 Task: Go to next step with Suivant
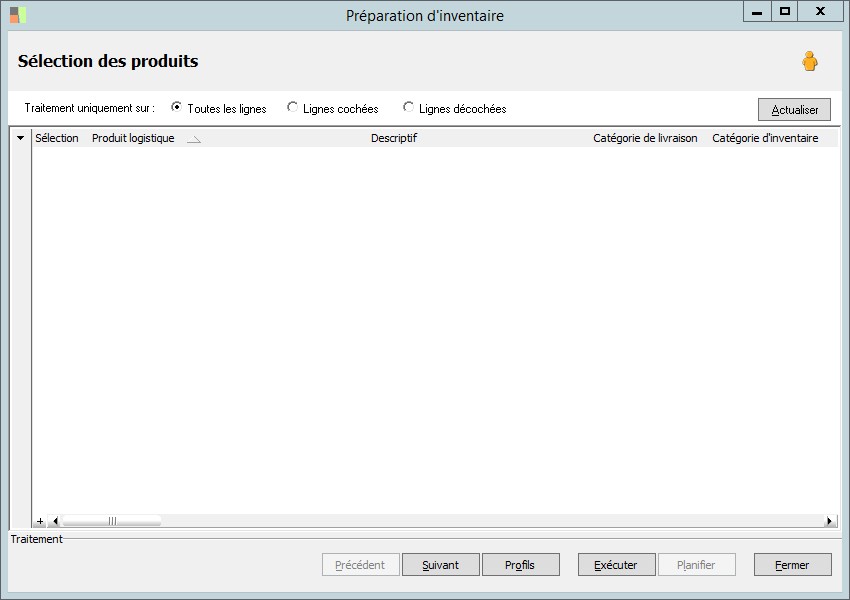tap(441, 565)
